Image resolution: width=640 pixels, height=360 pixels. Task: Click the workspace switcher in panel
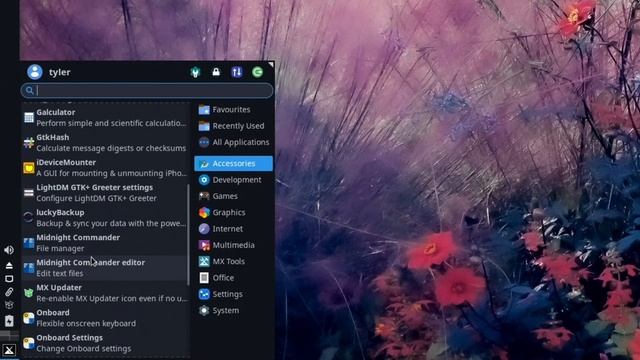click(x=9, y=336)
